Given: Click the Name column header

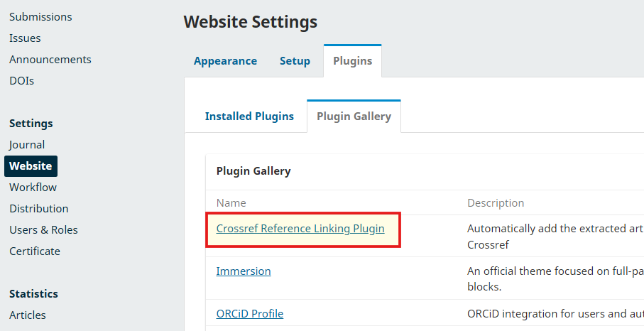Looking at the screenshot, I should pos(231,203).
